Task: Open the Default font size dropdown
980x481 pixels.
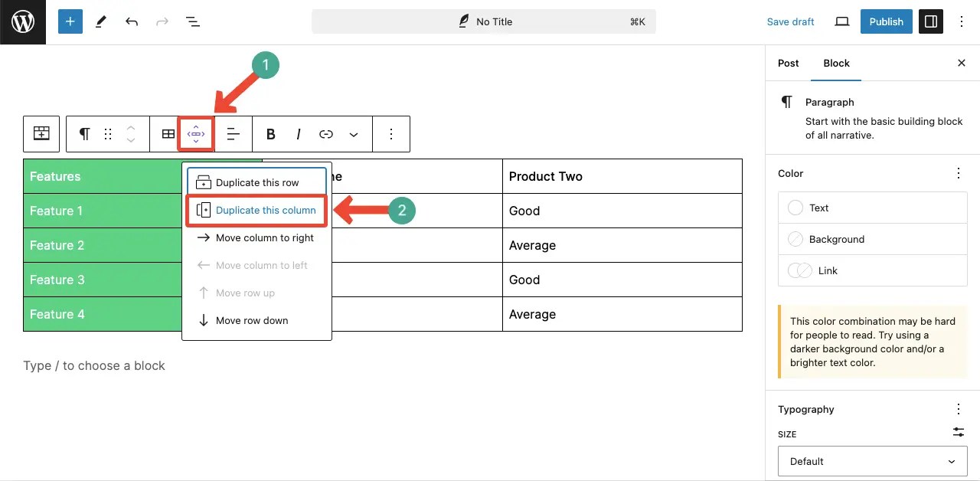Action: [x=872, y=461]
